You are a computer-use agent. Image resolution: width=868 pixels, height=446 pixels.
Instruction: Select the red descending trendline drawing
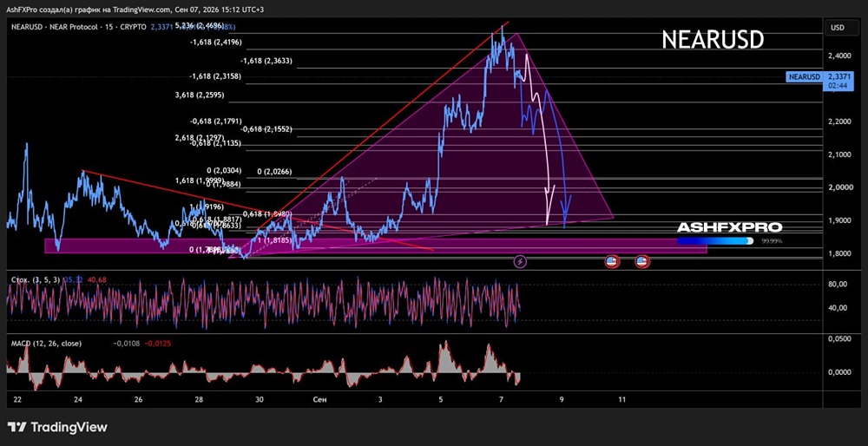258,210
